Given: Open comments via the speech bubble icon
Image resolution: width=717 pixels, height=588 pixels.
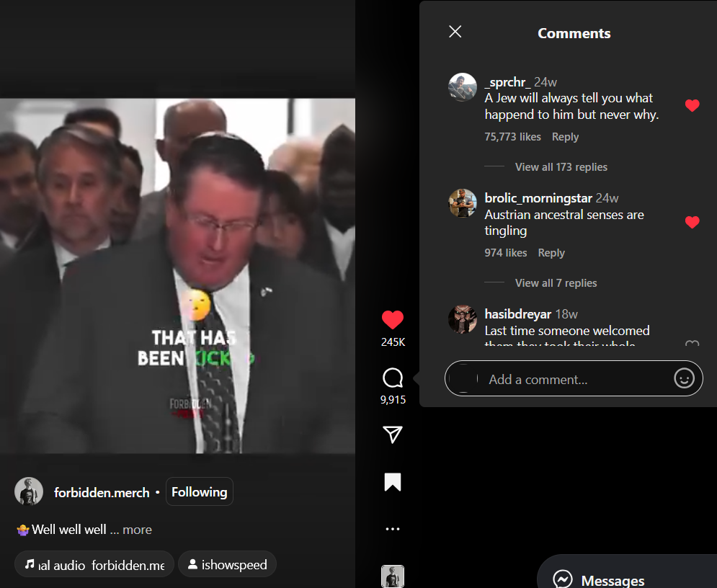Looking at the screenshot, I should (x=393, y=378).
